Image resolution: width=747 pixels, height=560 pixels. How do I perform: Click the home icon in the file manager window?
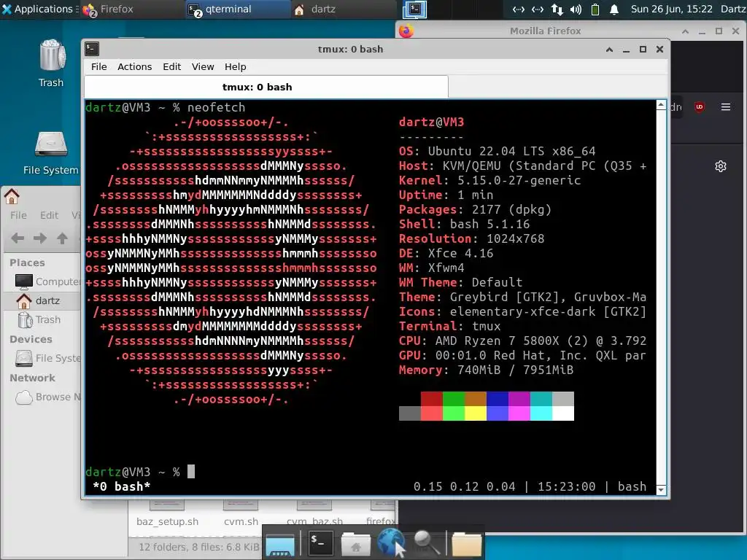point(12,195)
